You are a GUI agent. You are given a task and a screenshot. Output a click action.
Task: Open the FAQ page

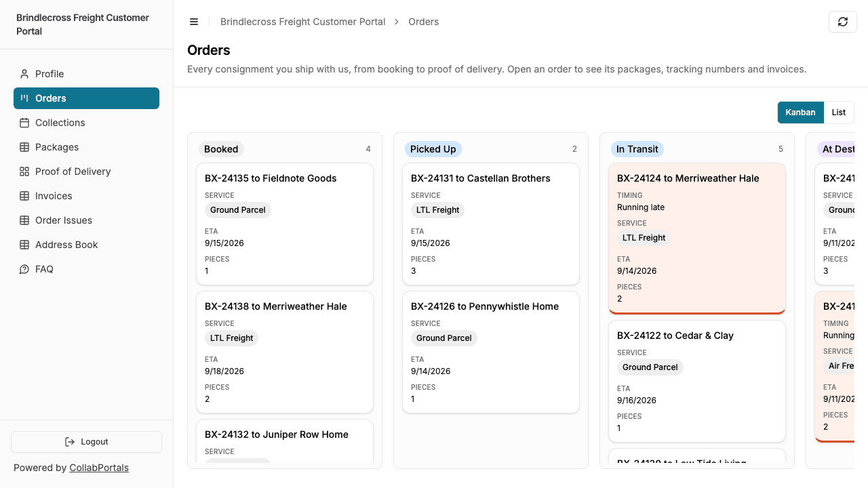pyautogui.click(x=86, y=269)
